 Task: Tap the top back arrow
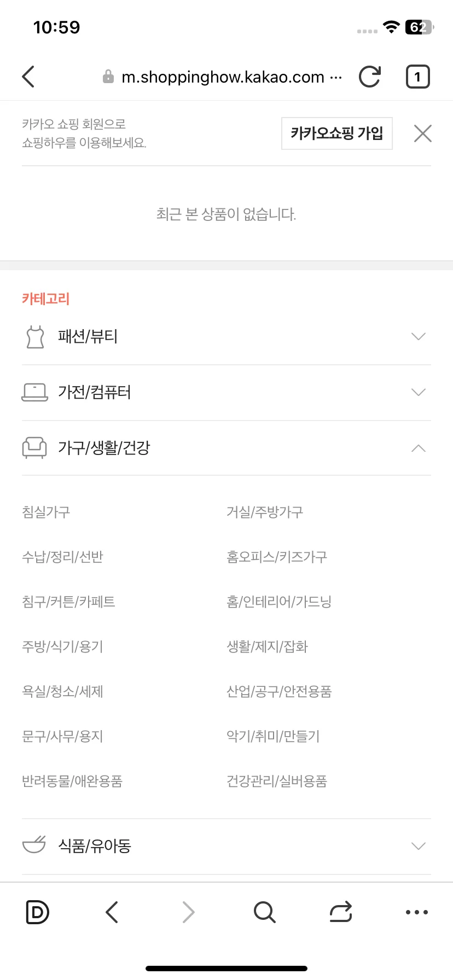pos(28,77)
